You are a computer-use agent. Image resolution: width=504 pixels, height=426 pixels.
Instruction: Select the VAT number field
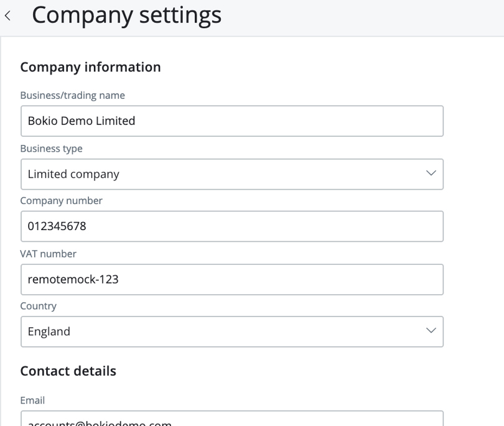231,279
